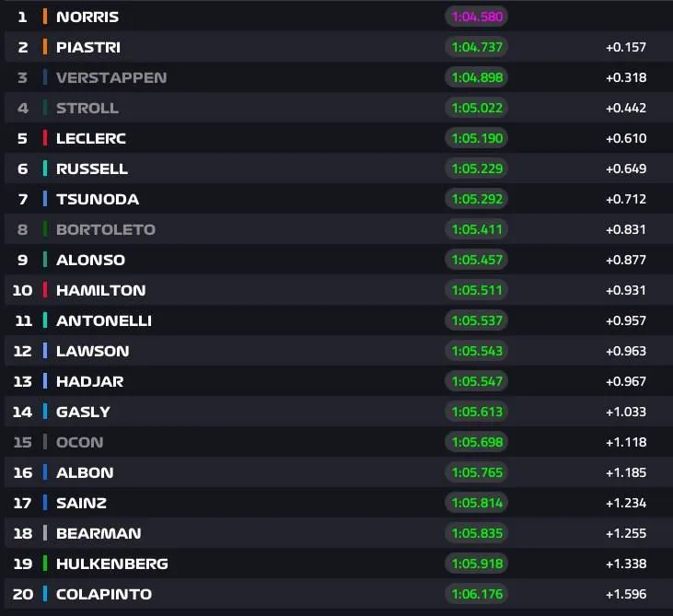673x616 pixels.
Task: Select RUSSELL in sixth position
Action: click(x=92, y=169)
